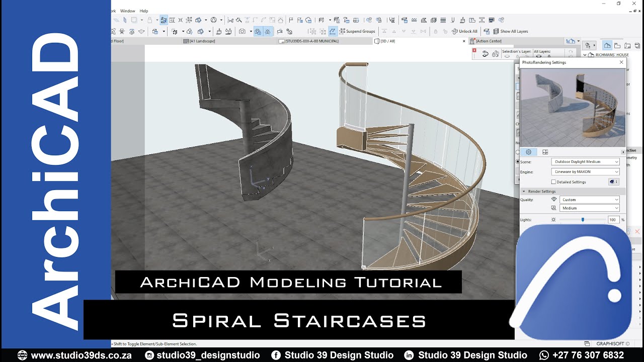Click the Trim scissors icon
Viewport: 644px width, 362px height.
pyautogui.click(x=230, y=20)
